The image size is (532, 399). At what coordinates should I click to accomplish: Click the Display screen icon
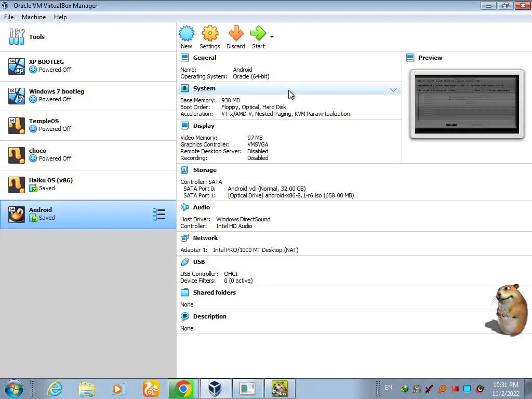coord(184,126)
